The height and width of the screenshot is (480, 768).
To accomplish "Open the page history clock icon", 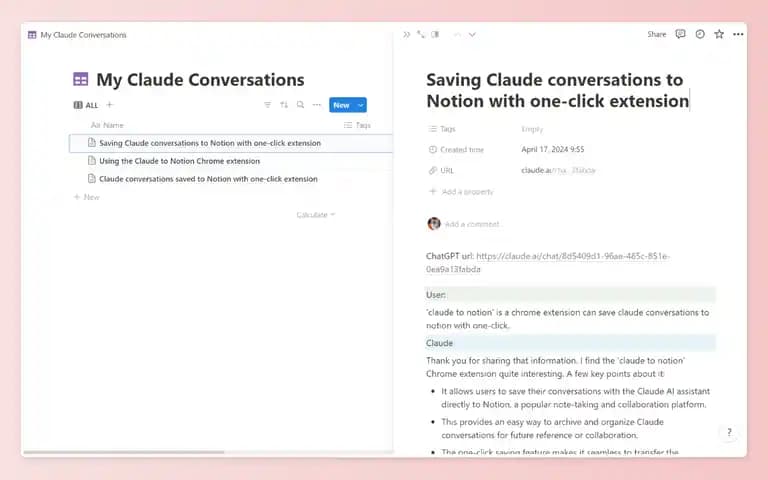I will [700, 34].
